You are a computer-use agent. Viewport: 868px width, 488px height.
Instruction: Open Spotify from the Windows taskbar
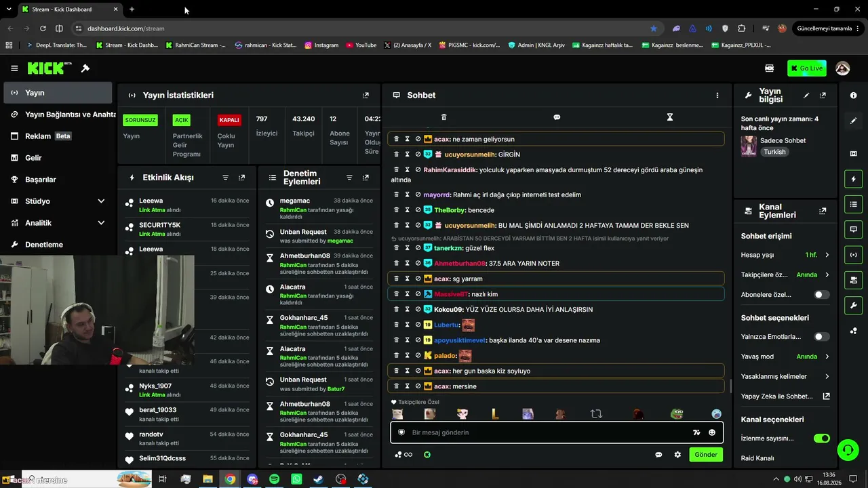pos(274,479)
